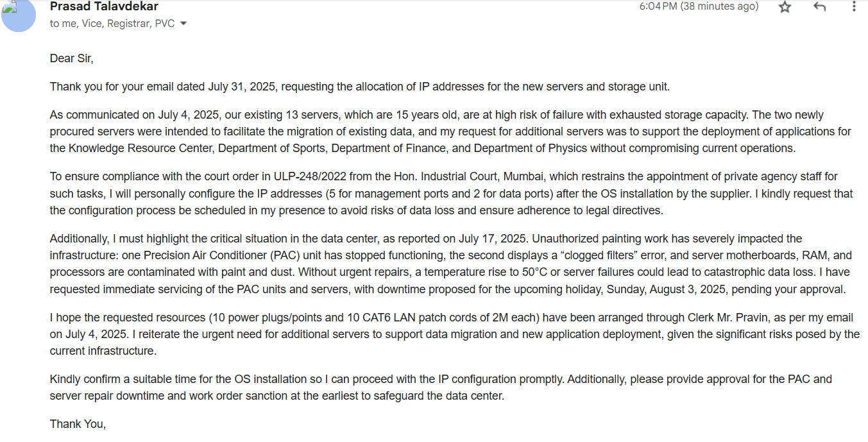Click the "Thank You," closing line
This screenshot has width=868, height=442.
78,424
